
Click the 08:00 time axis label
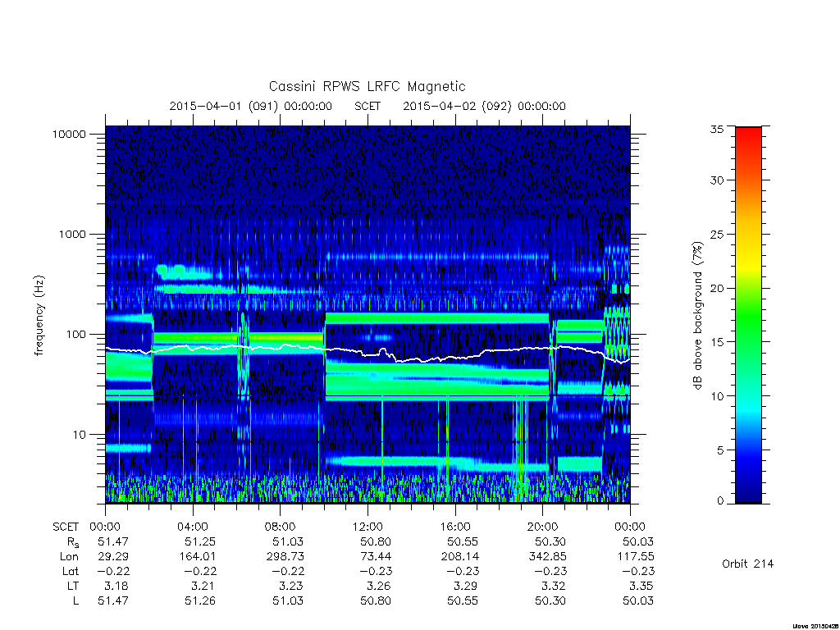[280, 527]
